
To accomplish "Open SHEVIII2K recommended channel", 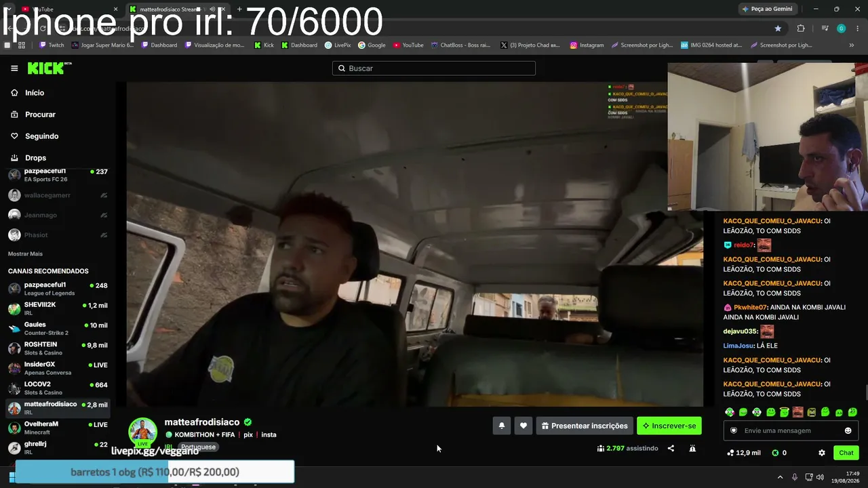I will [x=58, y=308].
